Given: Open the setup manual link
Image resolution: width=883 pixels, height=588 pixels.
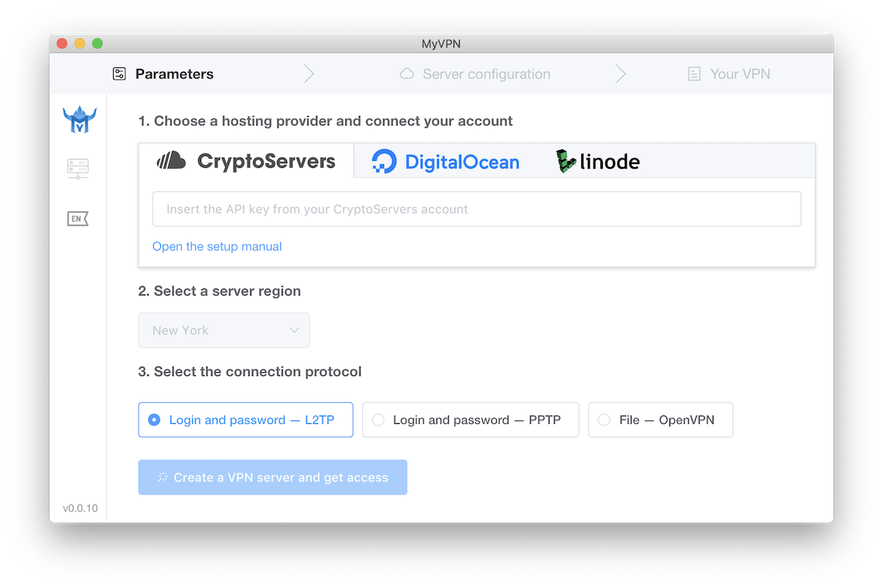Looking at the screenshot, I should click(217, 247).
